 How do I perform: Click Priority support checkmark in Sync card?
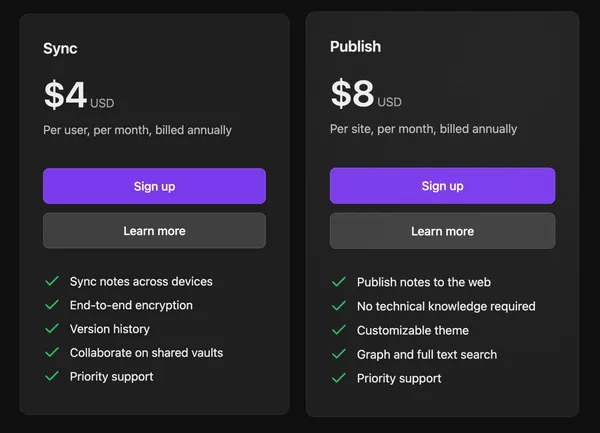pyautogui.click(x=52, y=377)
